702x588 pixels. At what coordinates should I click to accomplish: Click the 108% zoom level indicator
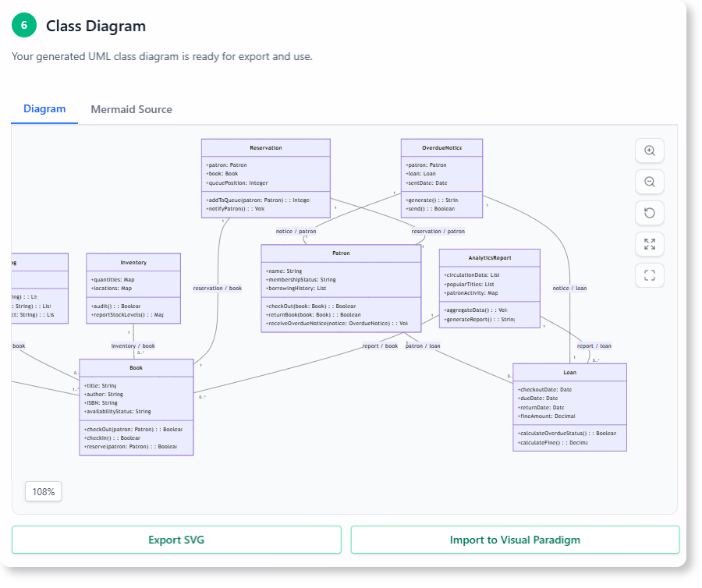tap(43, 491)
